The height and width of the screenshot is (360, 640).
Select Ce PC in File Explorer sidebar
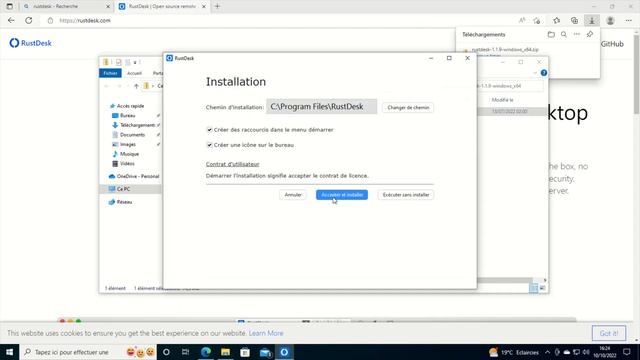click(123, 189)
